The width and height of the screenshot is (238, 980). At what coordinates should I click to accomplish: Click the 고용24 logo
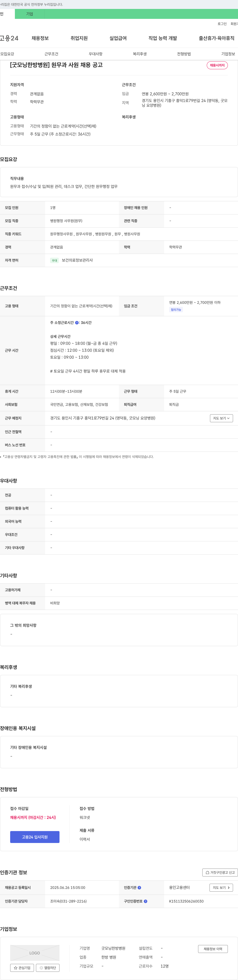9,38
